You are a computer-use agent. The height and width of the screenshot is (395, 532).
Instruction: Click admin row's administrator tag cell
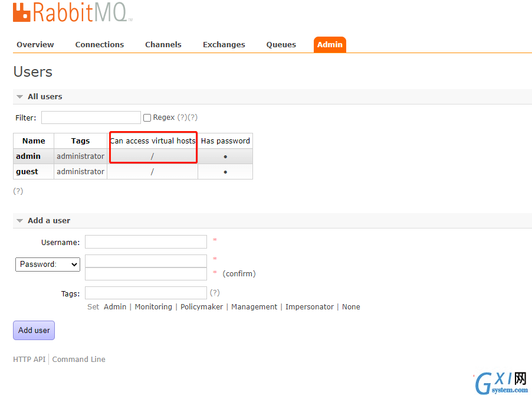click(80, 156)
